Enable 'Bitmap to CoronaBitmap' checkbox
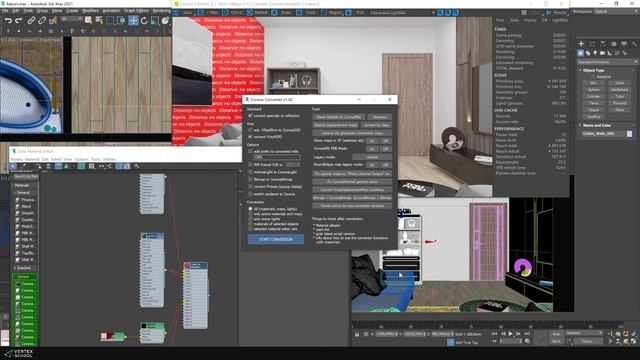 point(250,180)
